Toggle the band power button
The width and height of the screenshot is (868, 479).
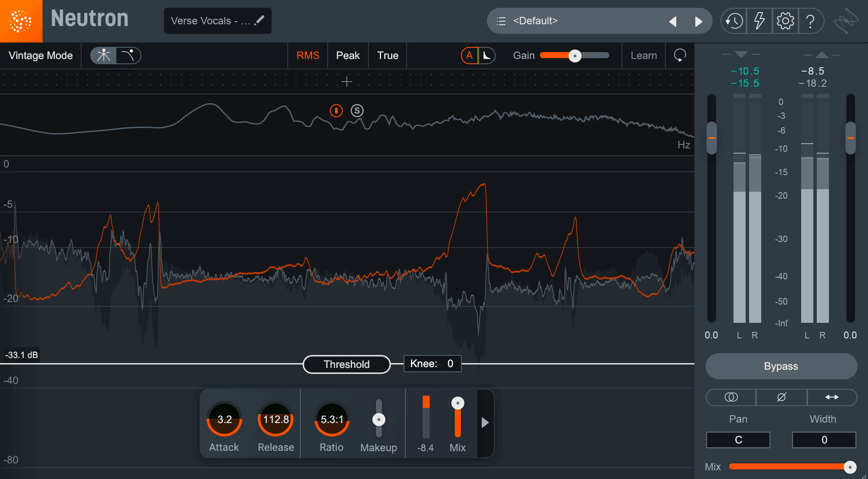click(336, 111)
